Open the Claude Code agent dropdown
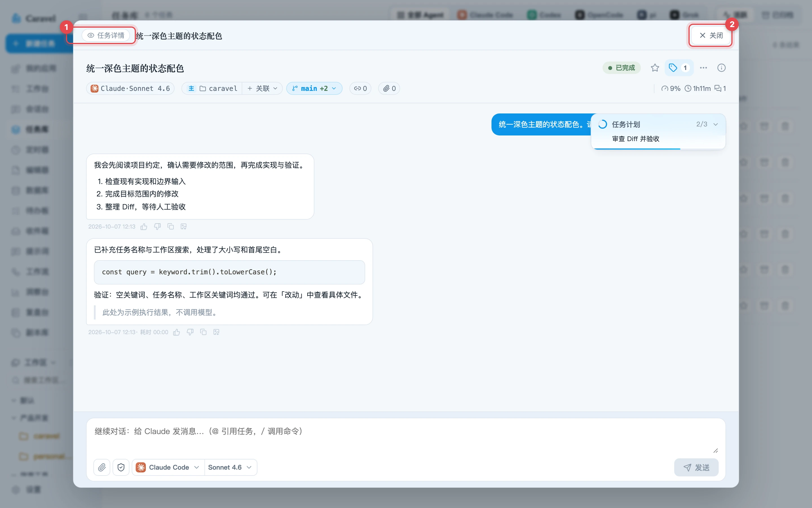 click(168, 467)
